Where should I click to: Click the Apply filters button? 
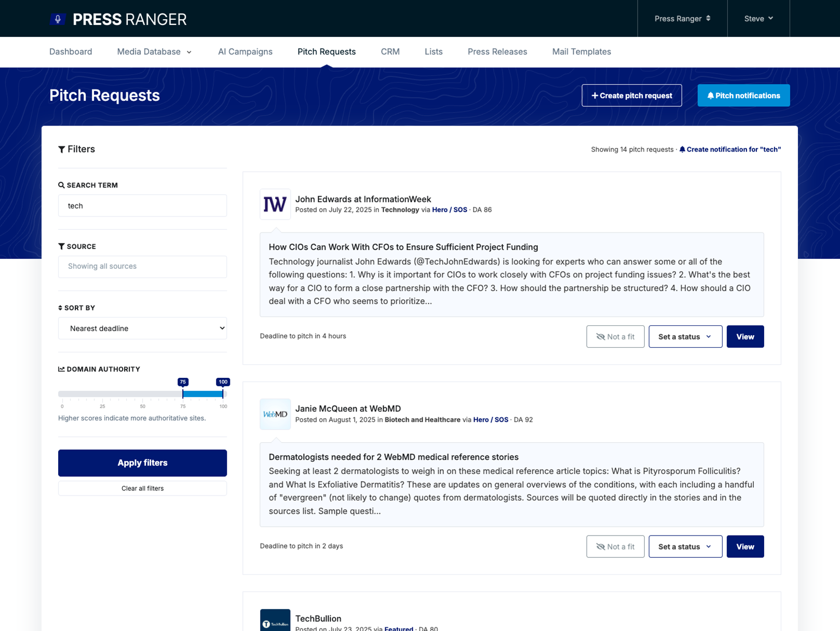(x=142, y=463)
